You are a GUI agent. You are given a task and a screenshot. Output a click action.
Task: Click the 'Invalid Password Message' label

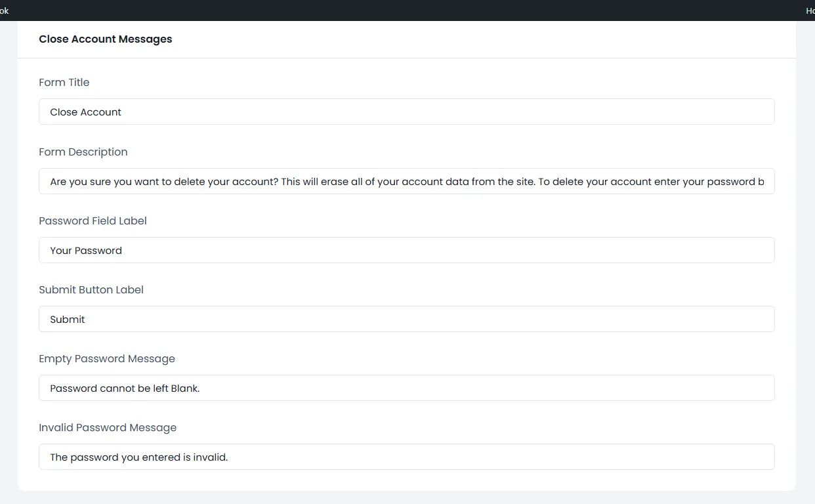coord(108,428)
